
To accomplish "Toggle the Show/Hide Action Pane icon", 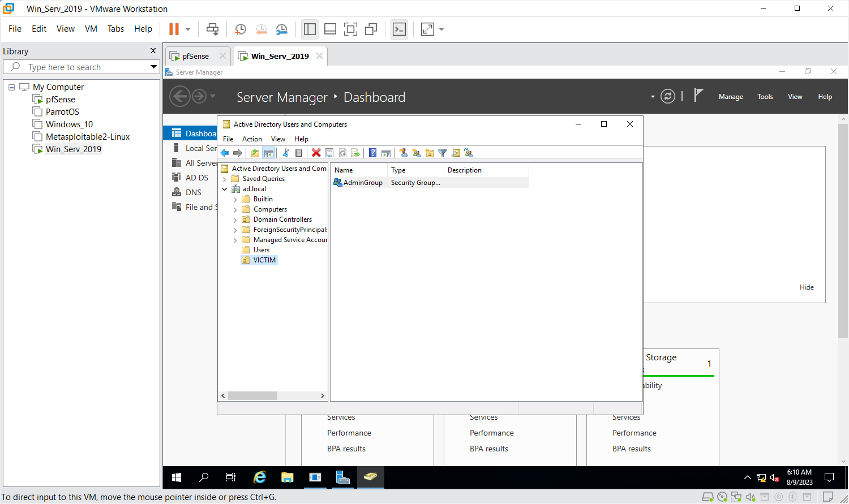I will coord(386,153).
